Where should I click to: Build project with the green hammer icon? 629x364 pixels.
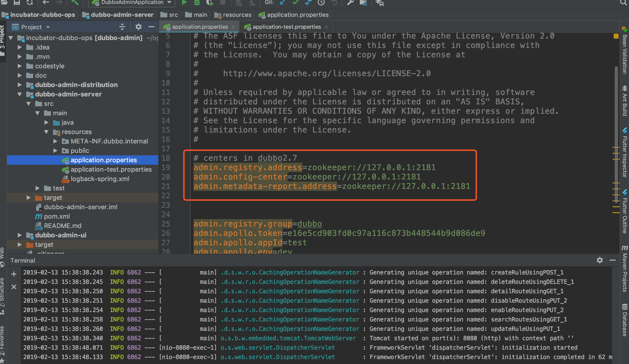point(75,2)
